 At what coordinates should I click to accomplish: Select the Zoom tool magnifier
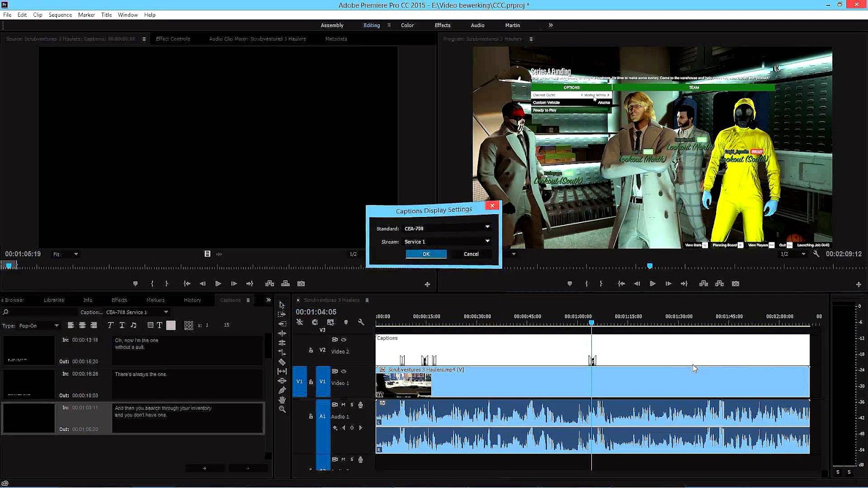coord(282,409)
